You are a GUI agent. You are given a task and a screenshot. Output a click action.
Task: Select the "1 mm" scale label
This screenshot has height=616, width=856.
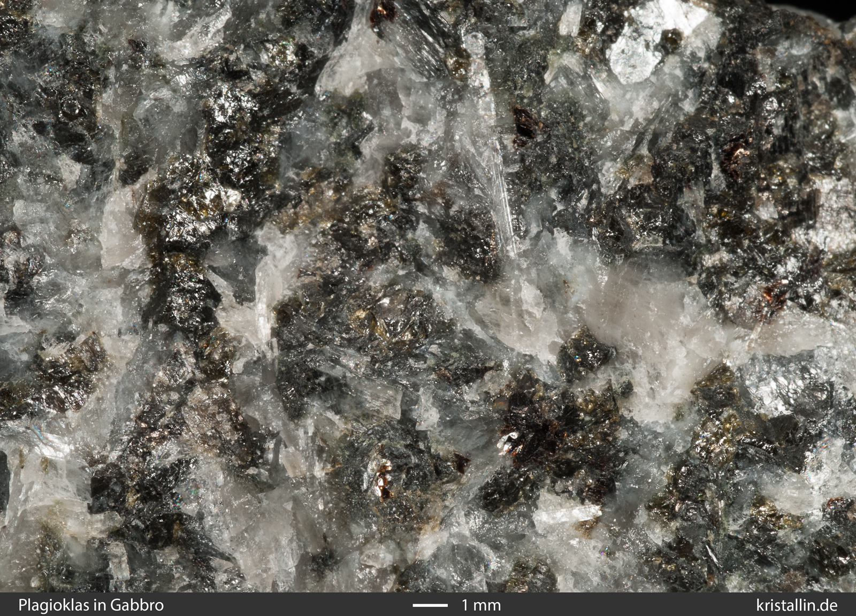pyautogui.click(x=481, y=605)
